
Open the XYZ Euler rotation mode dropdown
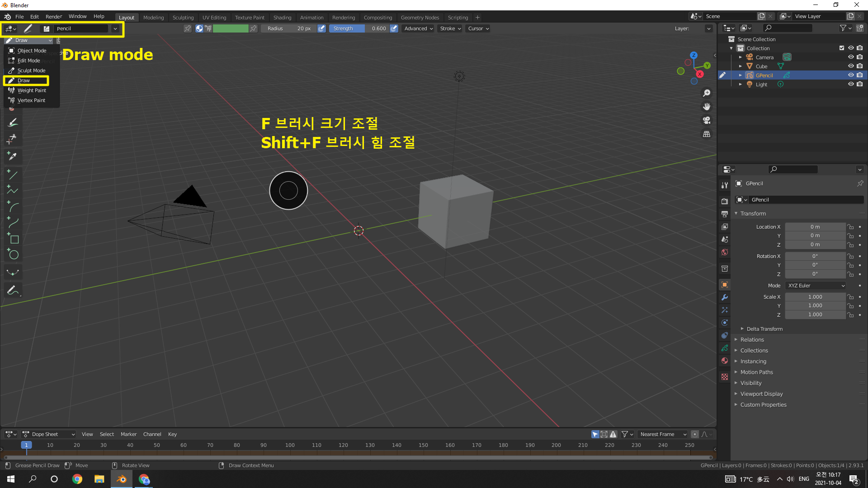(816, 286)
